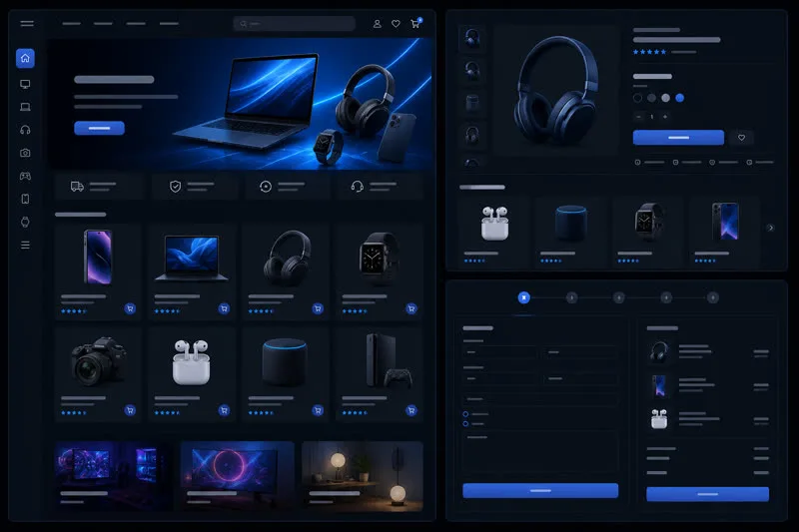Click the large text area in checkout form
The width and height of the screenshot is (799, 532).
click(x=540, y=452)
